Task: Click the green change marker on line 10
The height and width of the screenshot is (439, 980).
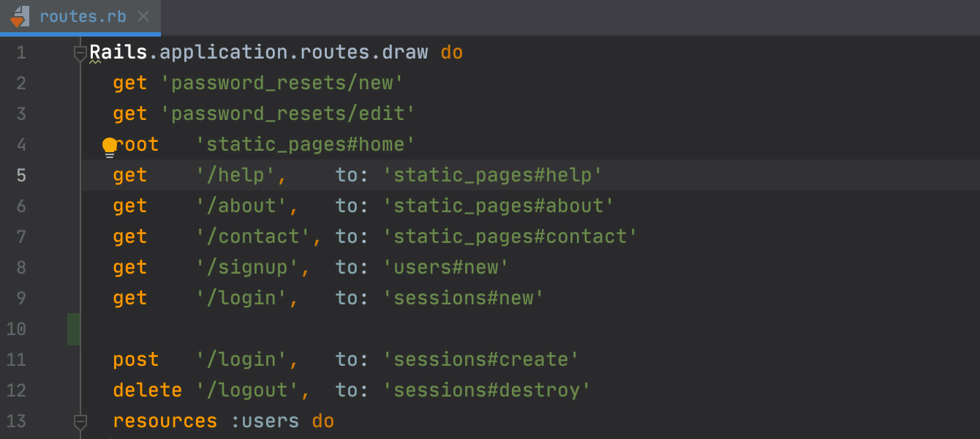Action: [74, 329]
